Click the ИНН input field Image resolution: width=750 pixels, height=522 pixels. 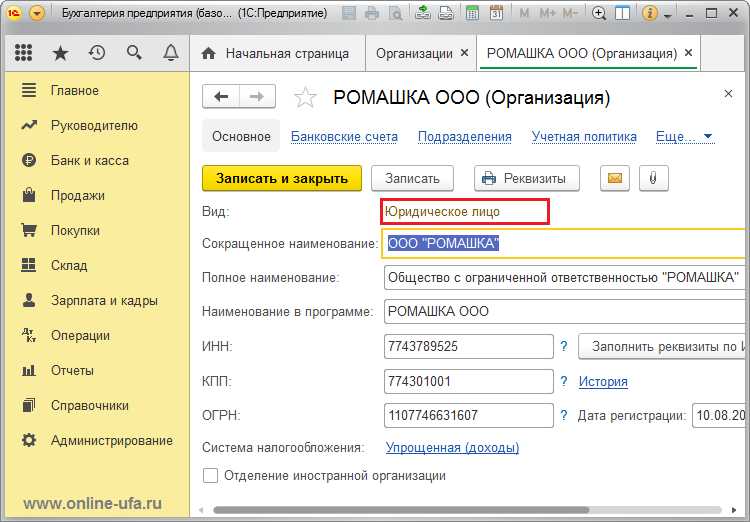click(x=469, y=346)
